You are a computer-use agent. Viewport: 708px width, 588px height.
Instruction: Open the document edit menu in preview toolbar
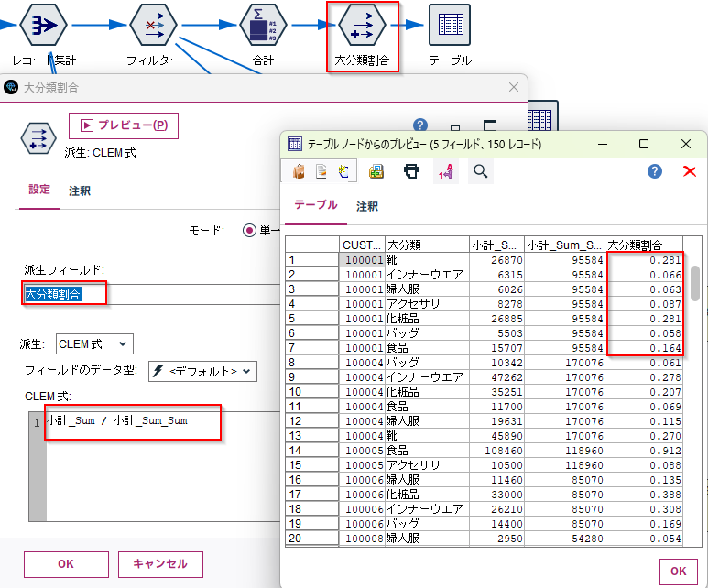click(x=321, y=171)
